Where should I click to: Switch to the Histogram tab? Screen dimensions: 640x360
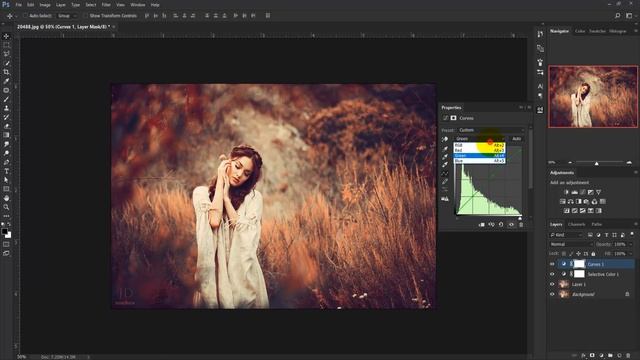(x=618, y=31)
